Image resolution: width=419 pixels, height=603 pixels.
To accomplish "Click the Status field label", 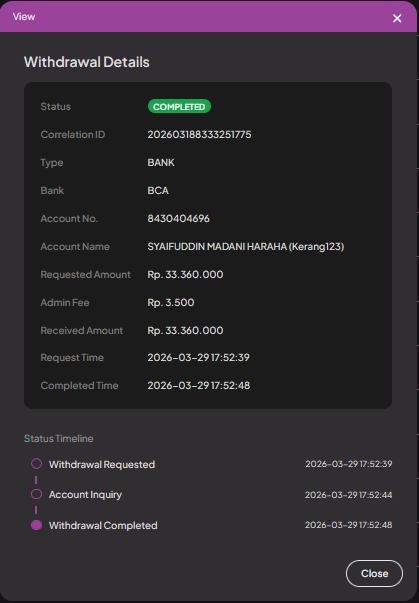I will tap(55, 107).
